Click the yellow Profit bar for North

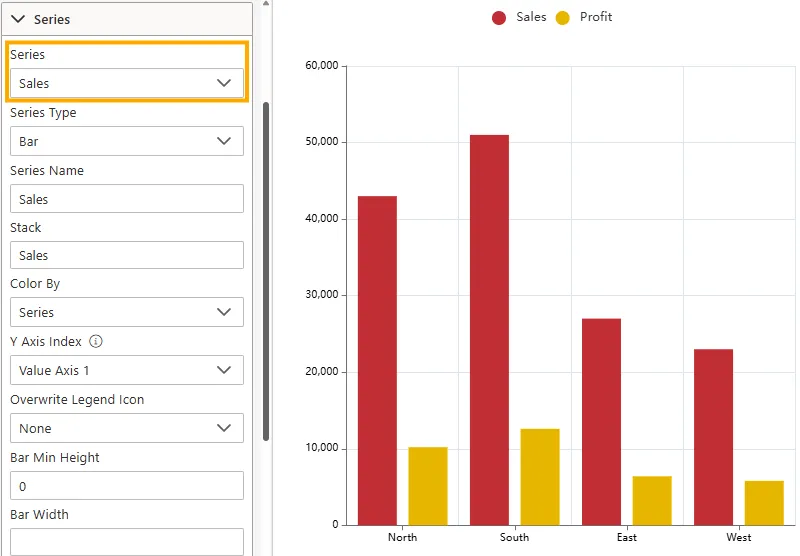point(428,486)
